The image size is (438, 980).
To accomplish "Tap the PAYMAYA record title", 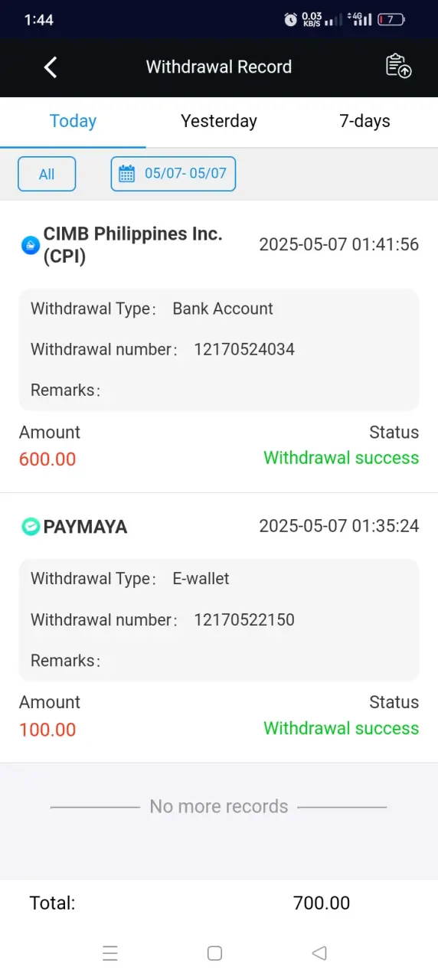I will coord(85,527).
